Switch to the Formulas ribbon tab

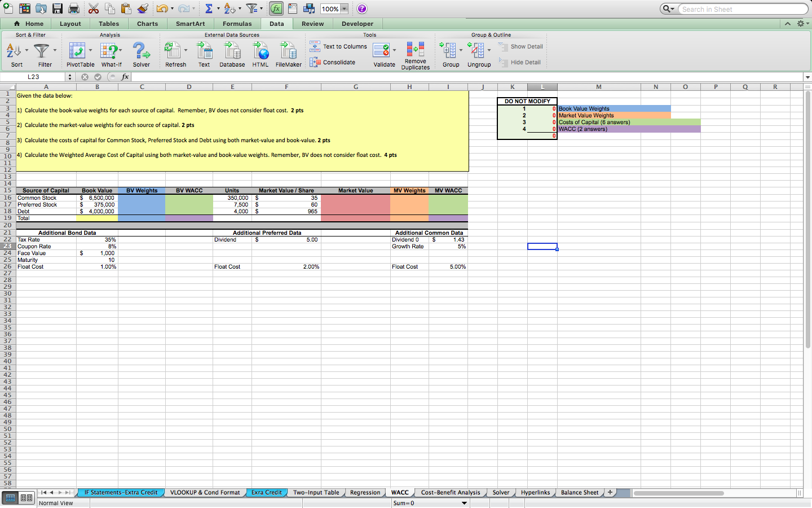237,24
